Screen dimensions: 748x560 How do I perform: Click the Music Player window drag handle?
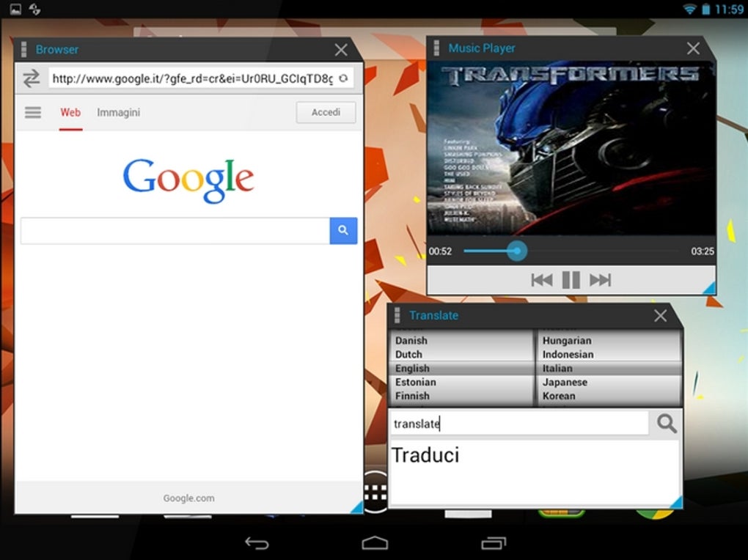coord(436,48)
